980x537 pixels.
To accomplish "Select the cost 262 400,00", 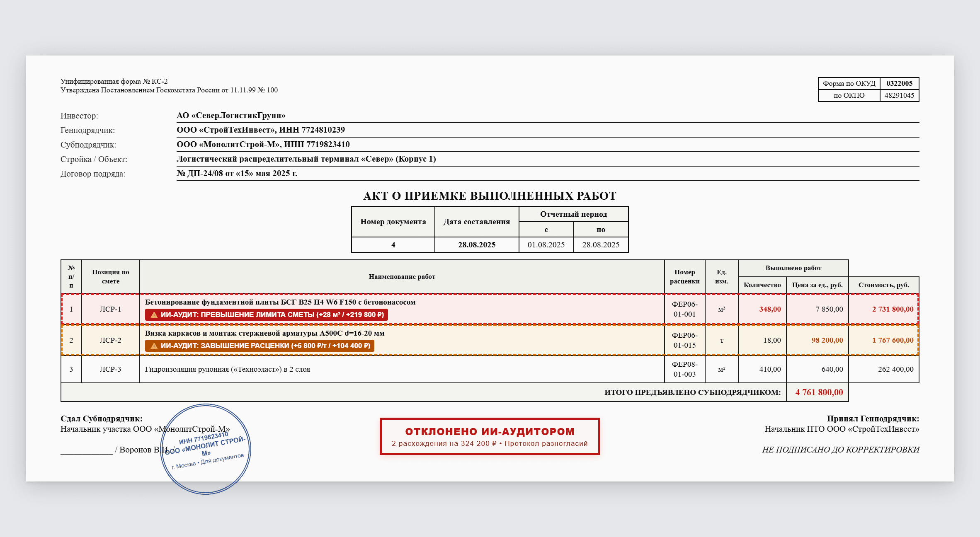I will click(x=895, y=369).
